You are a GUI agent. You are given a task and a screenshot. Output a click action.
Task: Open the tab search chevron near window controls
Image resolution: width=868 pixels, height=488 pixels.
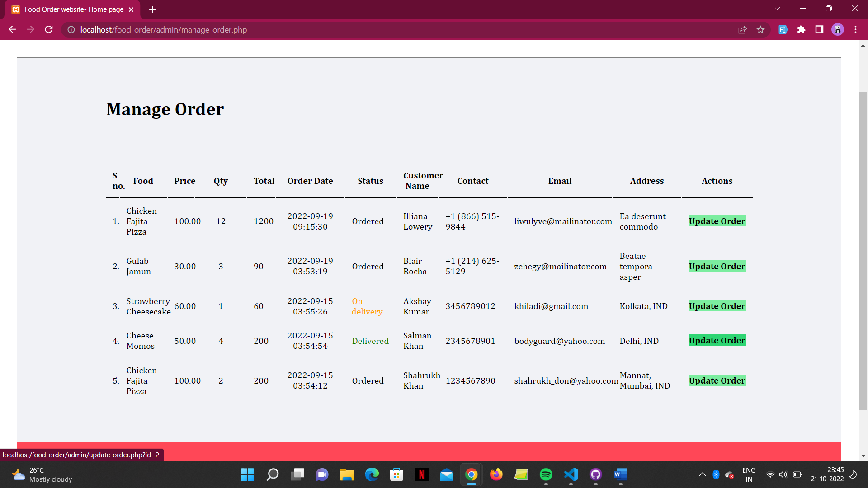[x=777, y=8]
